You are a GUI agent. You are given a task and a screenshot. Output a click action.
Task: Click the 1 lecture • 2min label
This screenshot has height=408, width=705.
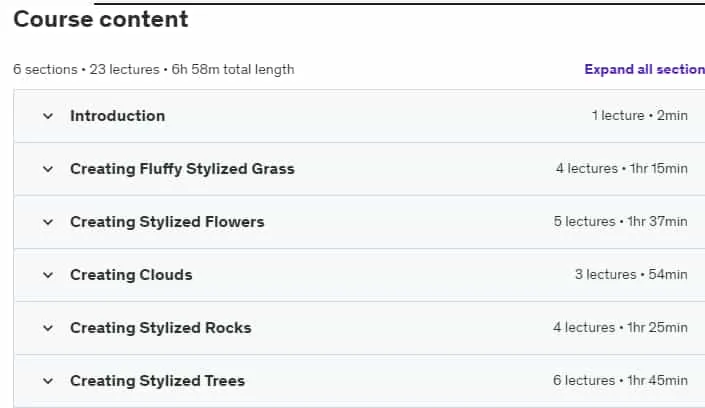[639, 116]
